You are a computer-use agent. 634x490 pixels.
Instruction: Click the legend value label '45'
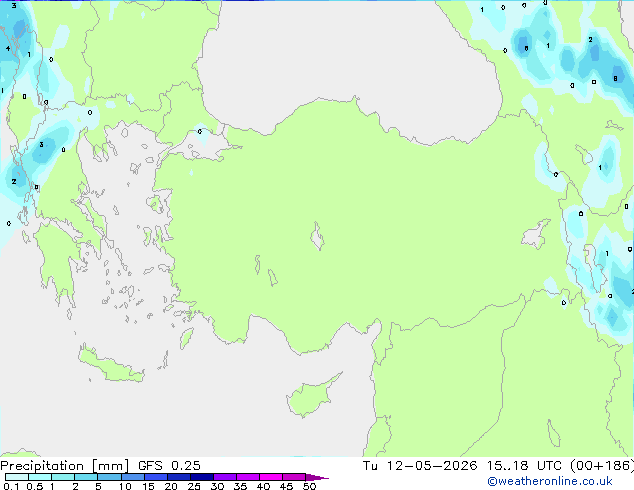[x=286, y=486]
